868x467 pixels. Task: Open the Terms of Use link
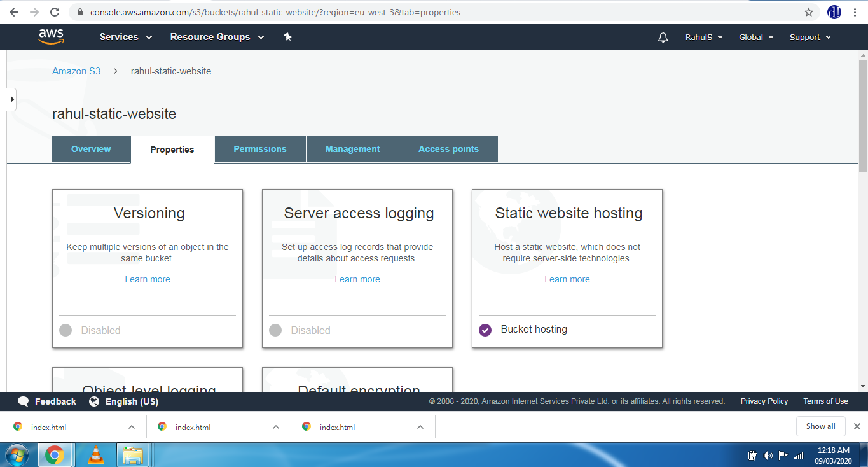pyautogui.click(x=825, y=401)
